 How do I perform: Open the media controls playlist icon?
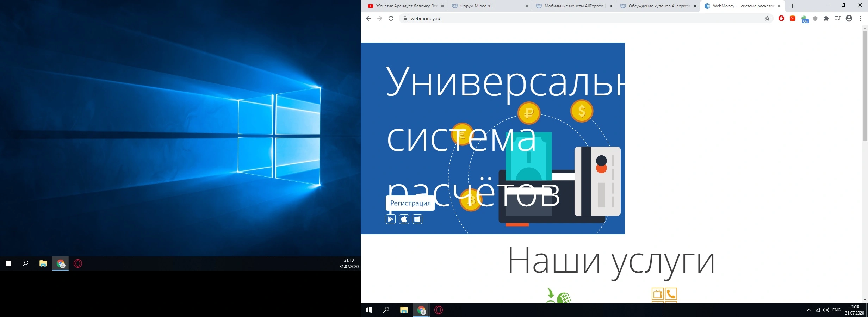point(838,18)
